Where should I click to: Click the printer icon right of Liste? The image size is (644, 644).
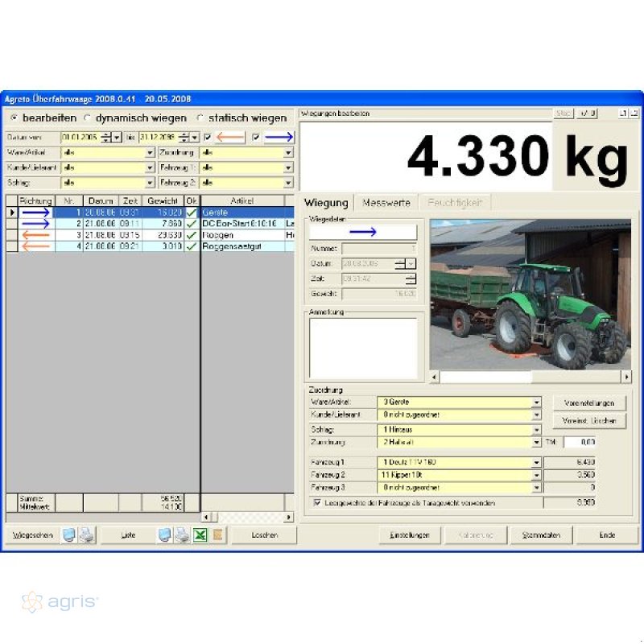point(183,535)
